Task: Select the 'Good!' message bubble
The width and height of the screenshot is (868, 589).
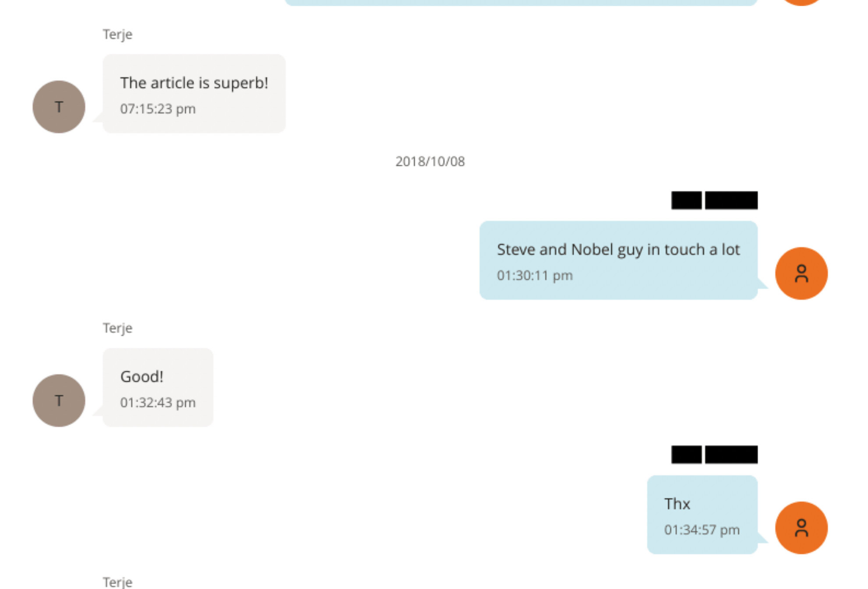Action: click(158, 387)
